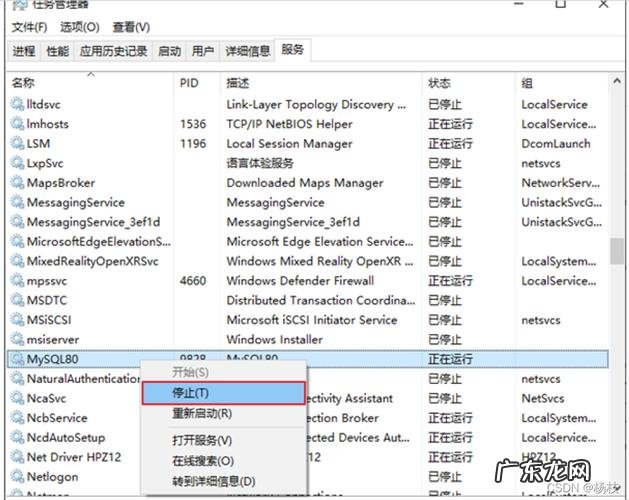Click the Netlogon service icon
Image resolution: width=629 pixels, height=500 pixels.
pyautogui.click(x=17, y=476)
